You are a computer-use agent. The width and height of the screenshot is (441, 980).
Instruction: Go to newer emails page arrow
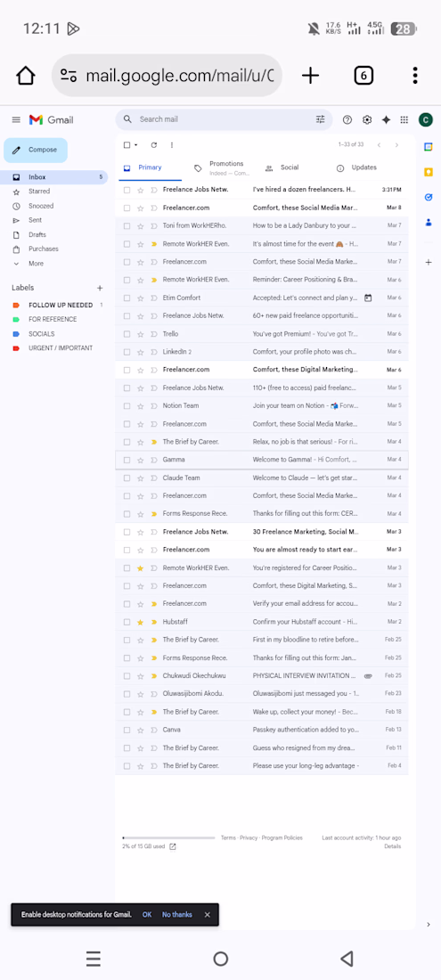coord(379,145)
